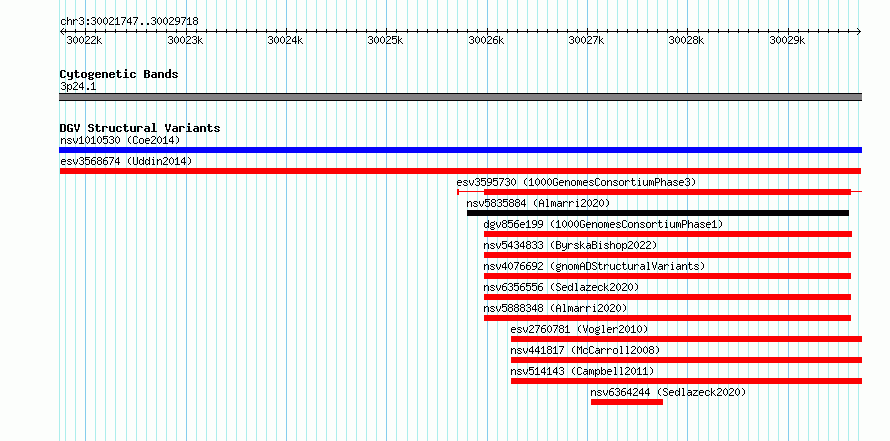The width and height of the screenshot is (890, 441).
Task: Click the 30025k ruler tick label
Action: click(x=386, y=40)
